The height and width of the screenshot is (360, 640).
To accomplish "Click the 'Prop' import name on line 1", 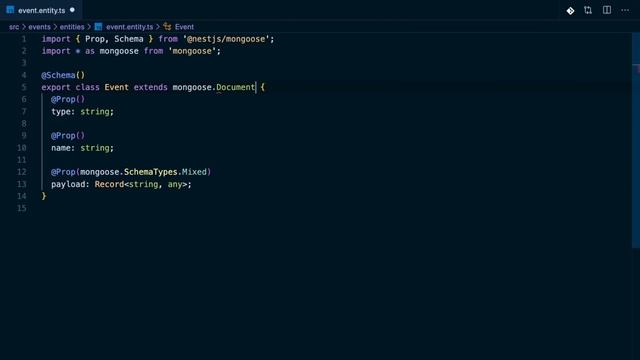I will (95, 39).
